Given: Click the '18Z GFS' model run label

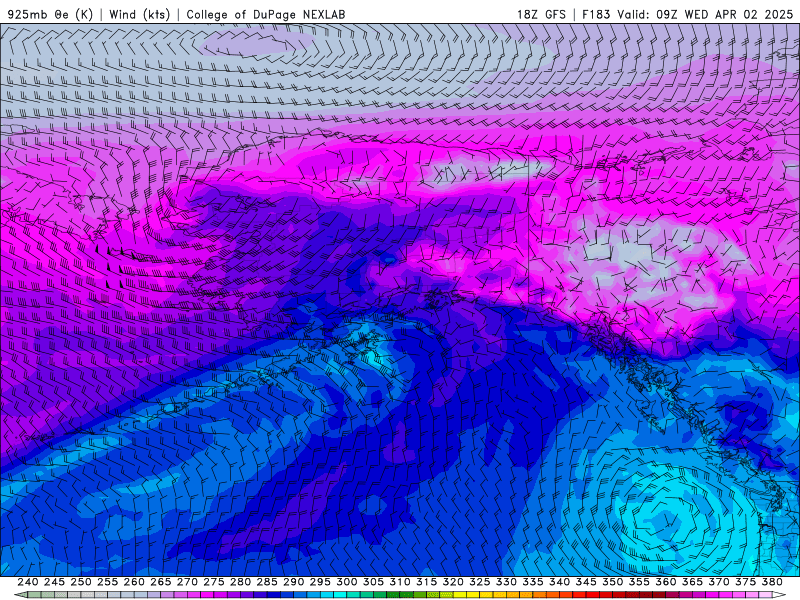Looking at the screenshot, I should 541,14.
